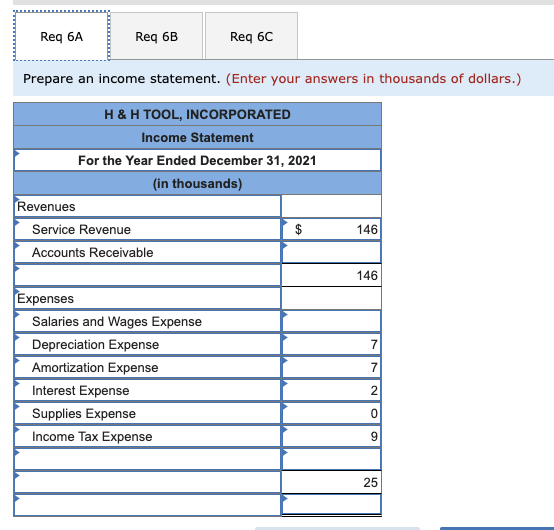Viewport: 554px width, 530px height.
Task: Click the blank amount field below Income Tax Expense
Action: point(331,459)
